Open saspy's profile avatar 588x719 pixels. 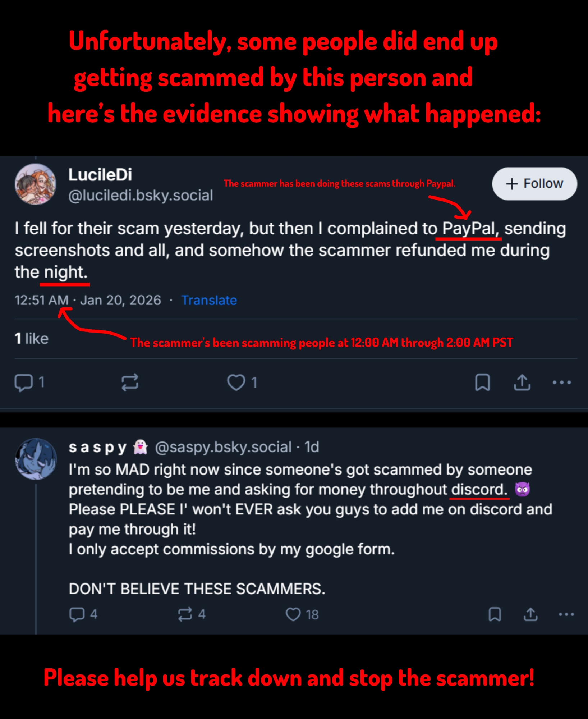tap(36, 459)
